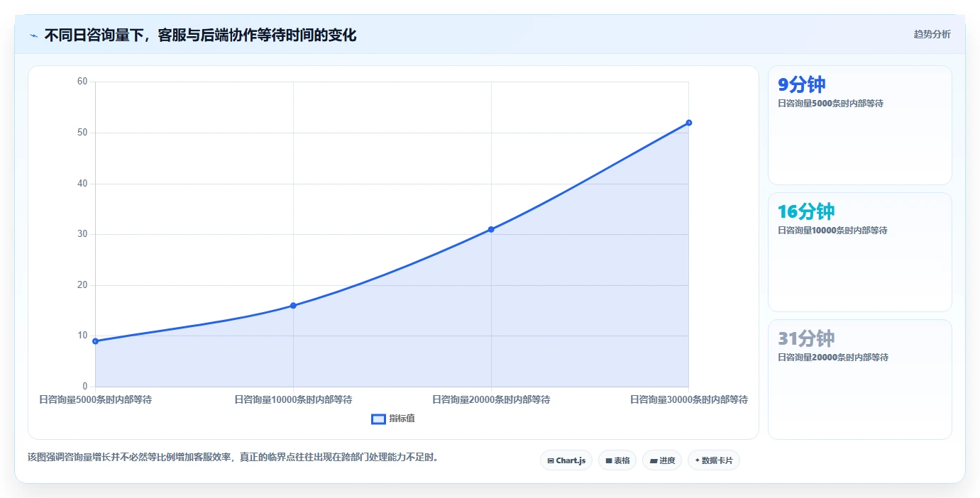Click the 9分钟 card value
Image resolution: width=980 pixels, height=498 pixels.
click(x=802, y=84)
